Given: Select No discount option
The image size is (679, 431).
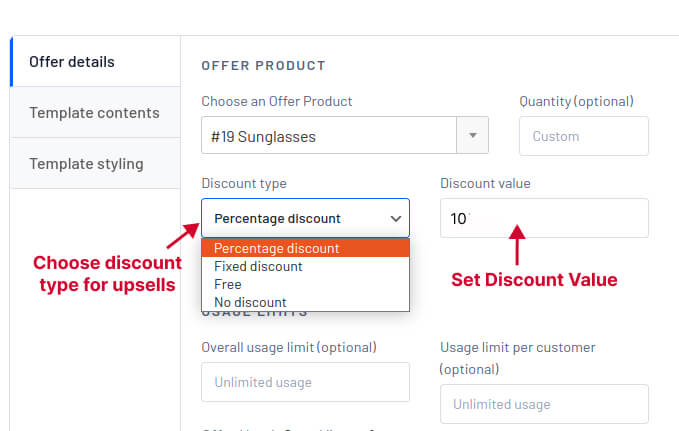Looking at the screenshot, I should tap(305, 302).
